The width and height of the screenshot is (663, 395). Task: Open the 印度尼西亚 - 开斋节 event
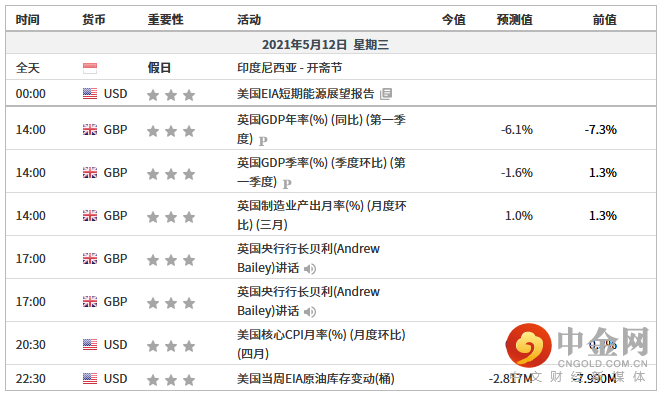(x=290, y=68)
